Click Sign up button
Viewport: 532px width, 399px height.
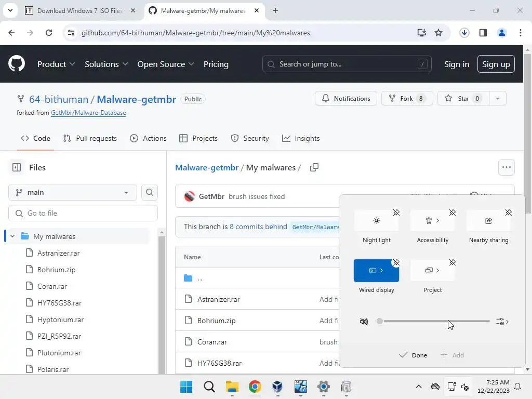(496, 64)
